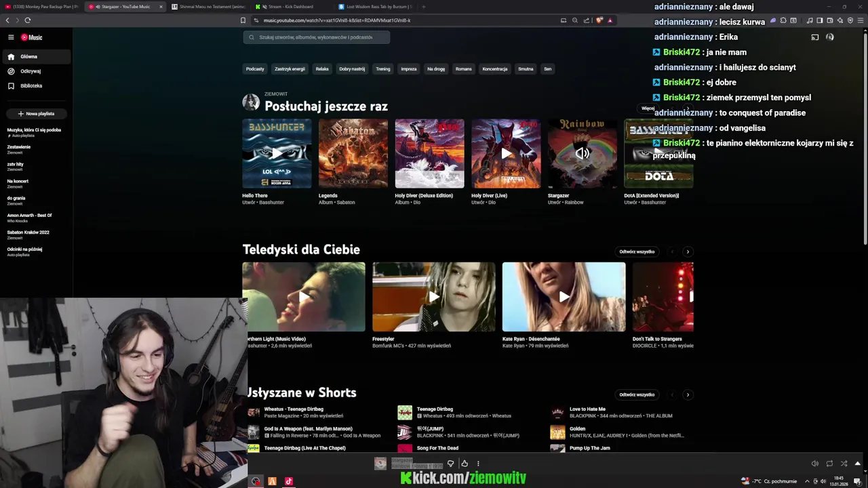
Task: Click the YouTube Music logo
Action: point(31,37)
